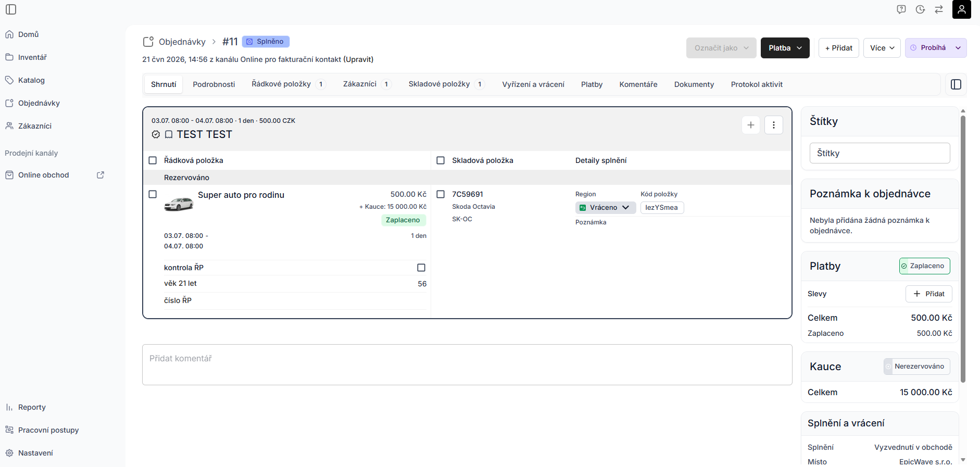Click the Upravit link for billing contact
The image size is (980, 467).
(x=358, y=59)
